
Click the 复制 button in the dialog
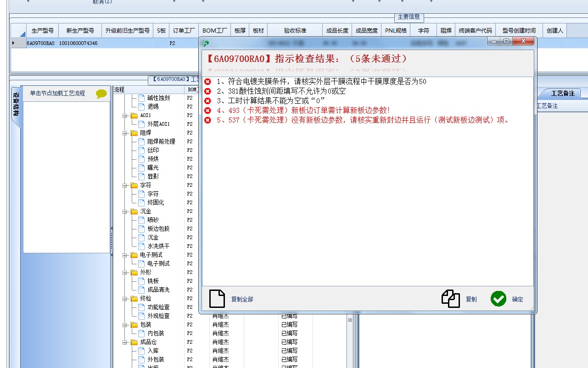(459, 299)
